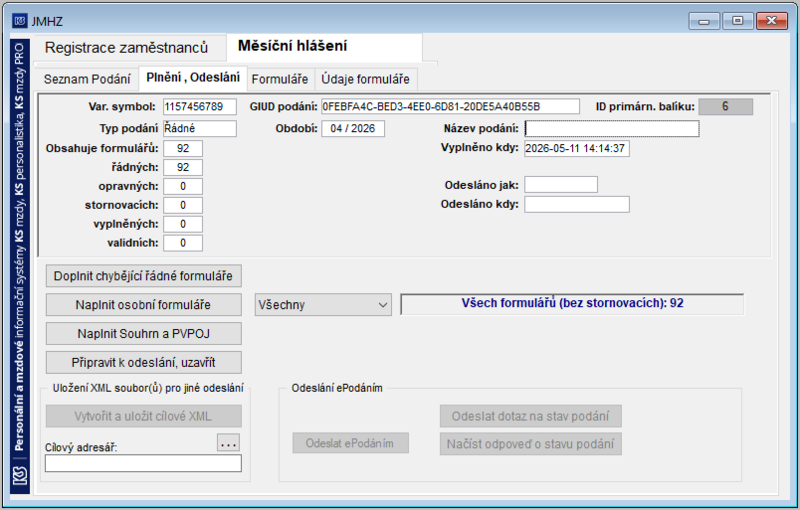Click the GIUD podání field
The width and height of the screenshot is (800, 510).
coord(450,107)
